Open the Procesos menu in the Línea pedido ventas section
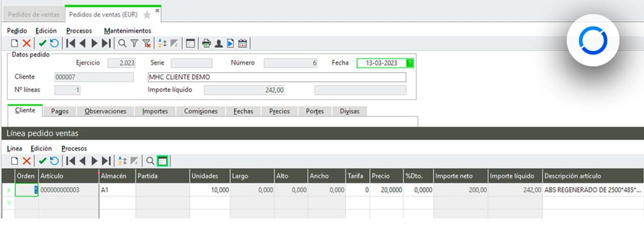The width and height of the screenshot is (644, 232). pyautogui.click(x=74, y=148)
